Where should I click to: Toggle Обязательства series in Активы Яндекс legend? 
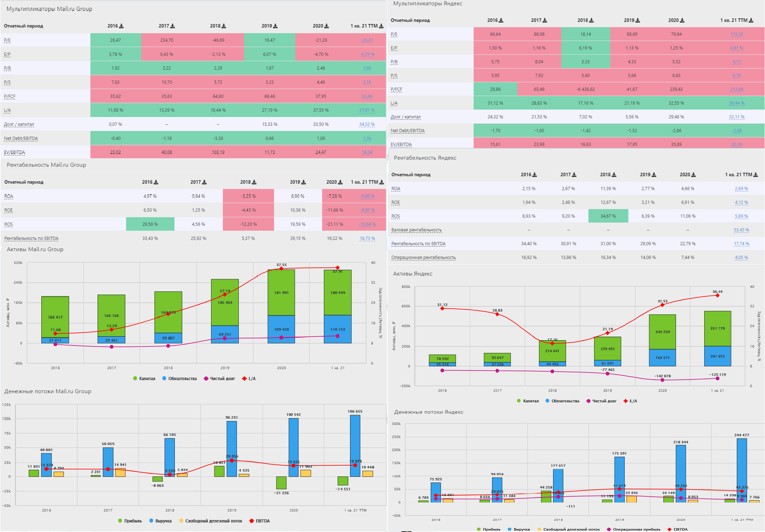(x=563, y=401)
